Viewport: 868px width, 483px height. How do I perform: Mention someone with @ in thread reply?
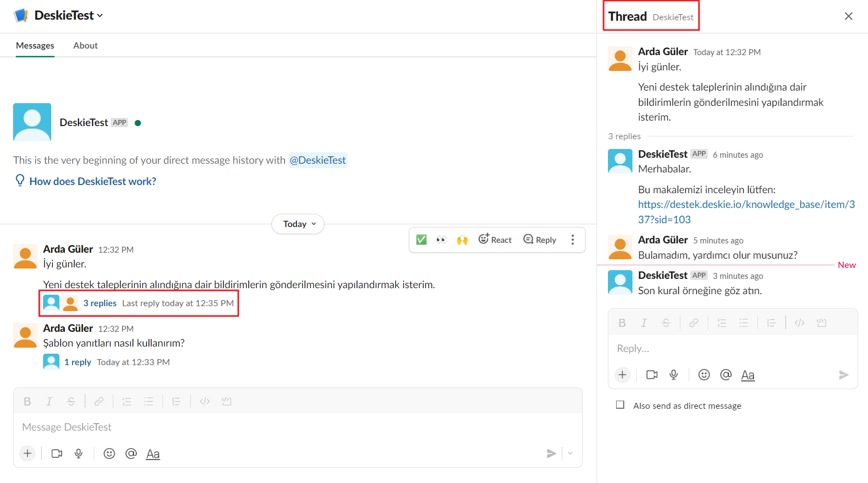click(726, 375)
